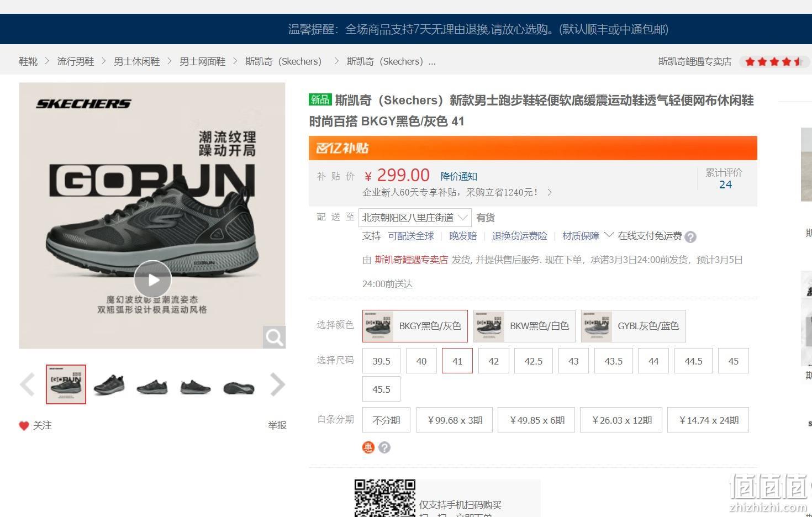Choose ¥99.68 x 3期 installment
Image resolution: width=812 pixels, height=517 pixels.
(x=455, y=420)
